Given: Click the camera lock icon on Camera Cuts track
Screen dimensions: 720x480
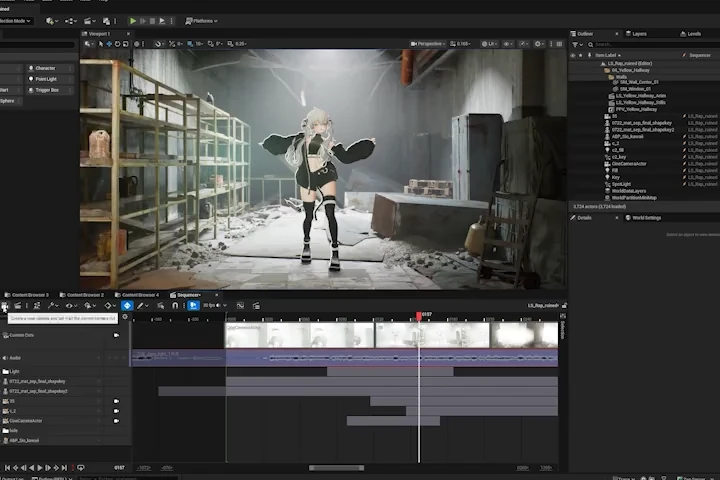Looking at the screenshot, I should (x=116, y=335).
